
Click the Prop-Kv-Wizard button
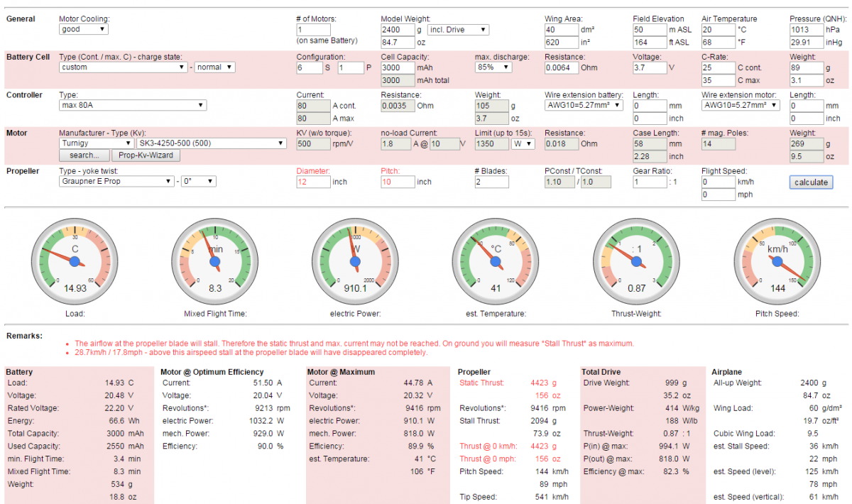pyautogui.click(x=146, y=155)
